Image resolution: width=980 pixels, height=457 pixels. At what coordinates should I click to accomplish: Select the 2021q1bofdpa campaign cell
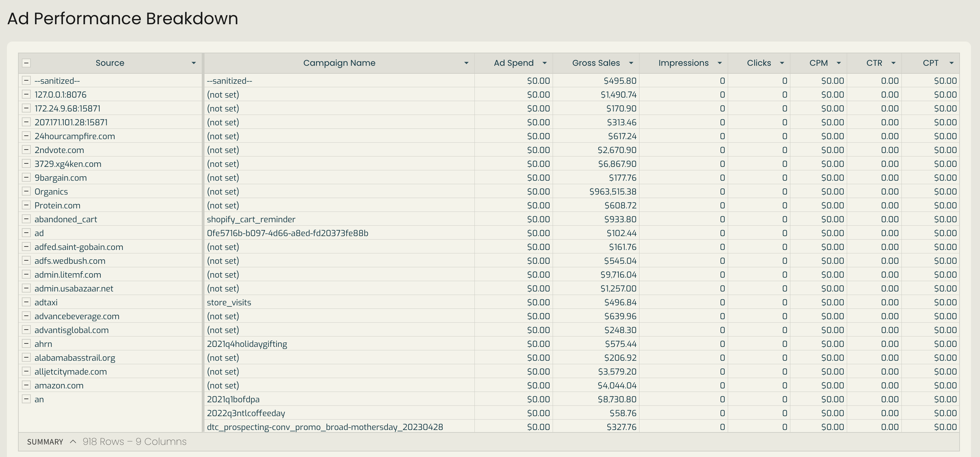pyautogui.click(x=339, y=399)
